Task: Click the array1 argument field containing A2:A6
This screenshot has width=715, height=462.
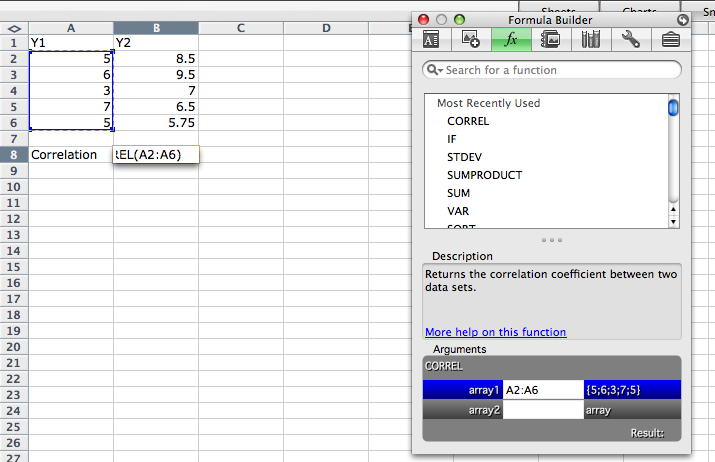Action: click(542, 390)
